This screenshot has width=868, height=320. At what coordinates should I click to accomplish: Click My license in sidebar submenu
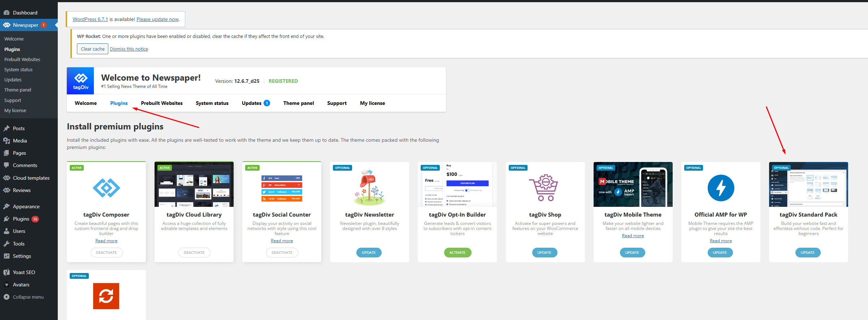click(15, 110)
